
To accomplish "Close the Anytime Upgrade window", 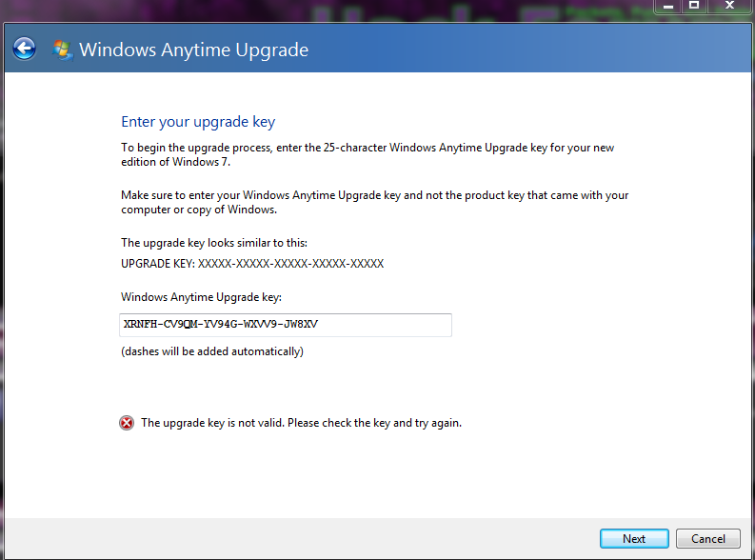I will tap(729, 6).
